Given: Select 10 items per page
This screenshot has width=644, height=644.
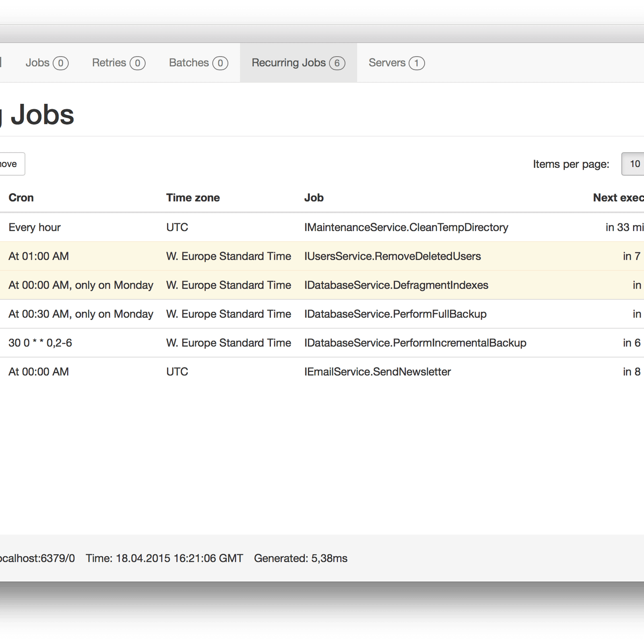Looking at the screenshot, I should click(x=634, y=164).
